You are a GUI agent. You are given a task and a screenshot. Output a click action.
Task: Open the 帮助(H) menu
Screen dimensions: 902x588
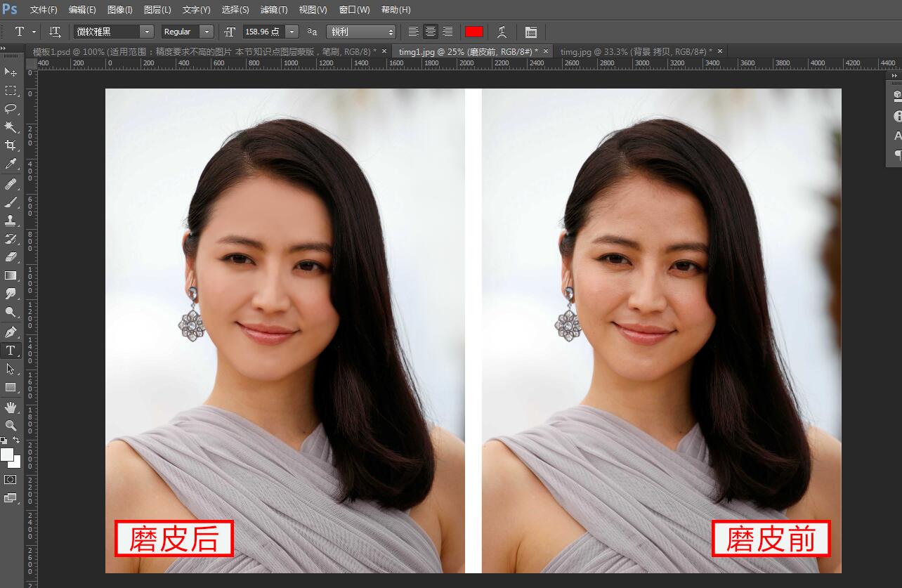396,10
